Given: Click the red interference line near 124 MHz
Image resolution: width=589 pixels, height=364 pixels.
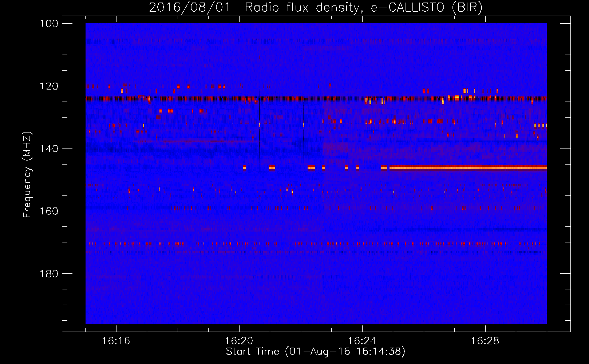Looking at the screenshot, I should tap(316, 98).
